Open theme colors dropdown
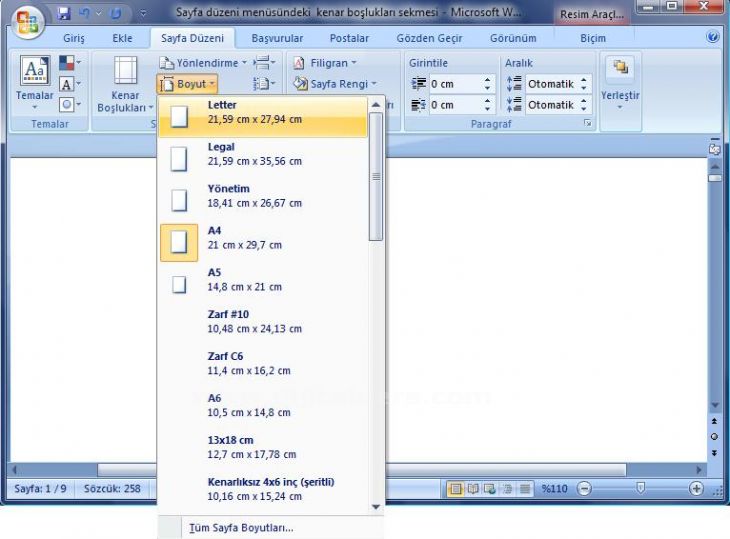 click(70, 62)
